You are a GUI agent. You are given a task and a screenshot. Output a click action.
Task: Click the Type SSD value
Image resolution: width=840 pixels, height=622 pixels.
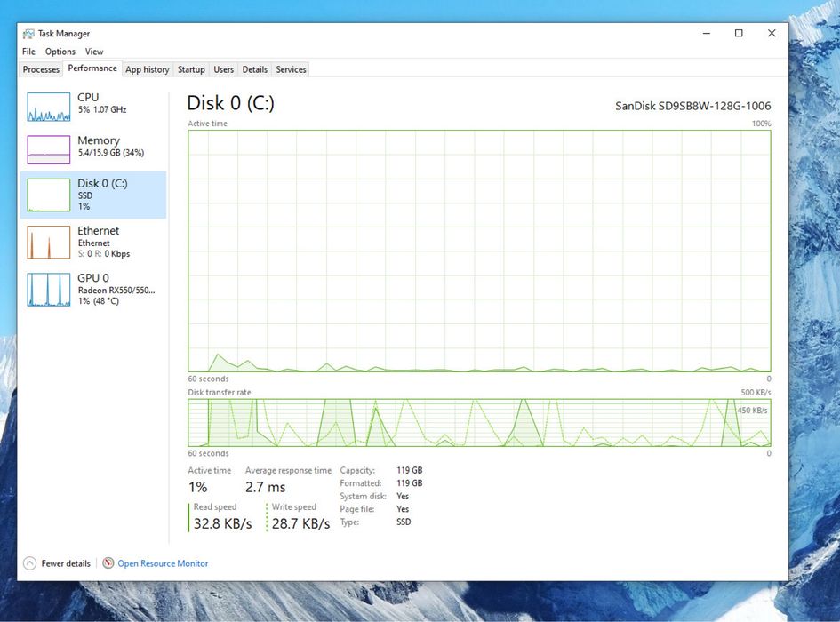pyautogui.click(x=404, y=522)
